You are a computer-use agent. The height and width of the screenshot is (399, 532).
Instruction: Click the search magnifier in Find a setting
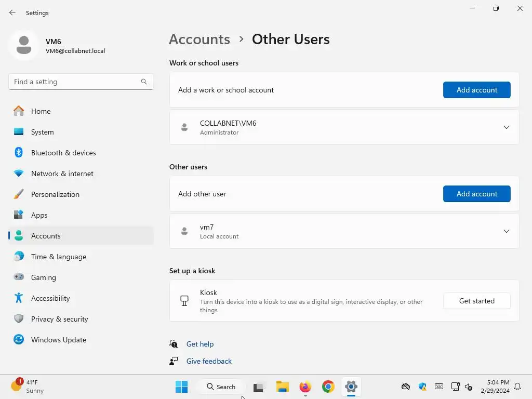click(x=144, y=82)
